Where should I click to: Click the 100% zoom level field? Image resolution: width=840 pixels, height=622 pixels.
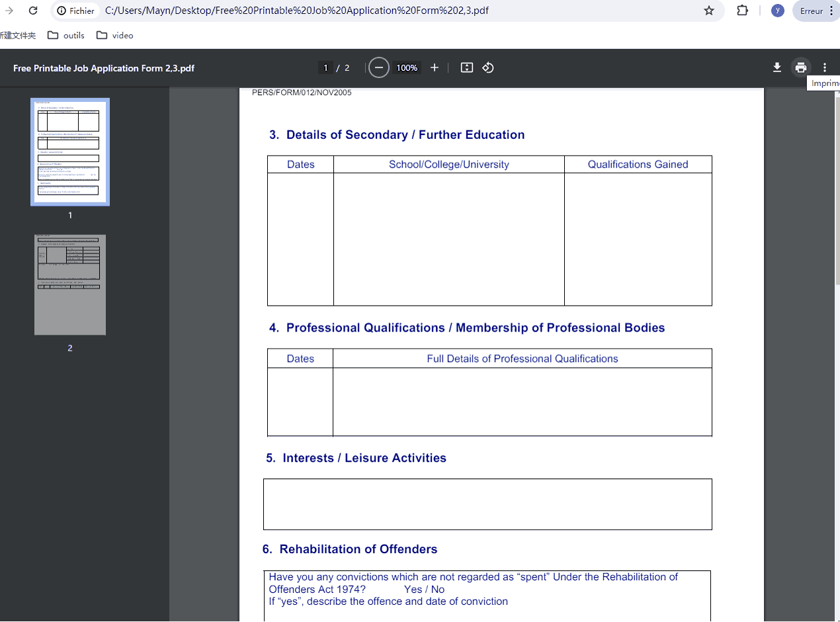pyautogui.click(x=407, y=67)
